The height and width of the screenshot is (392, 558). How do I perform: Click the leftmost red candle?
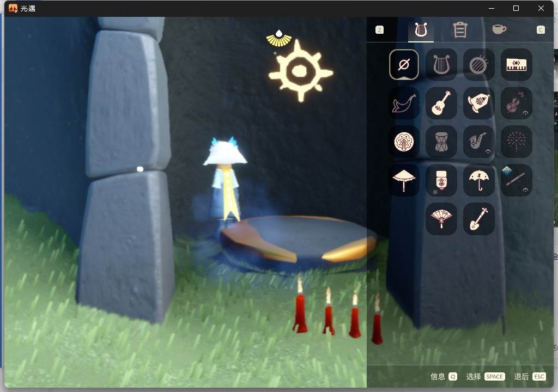click(x=300, y=307)
